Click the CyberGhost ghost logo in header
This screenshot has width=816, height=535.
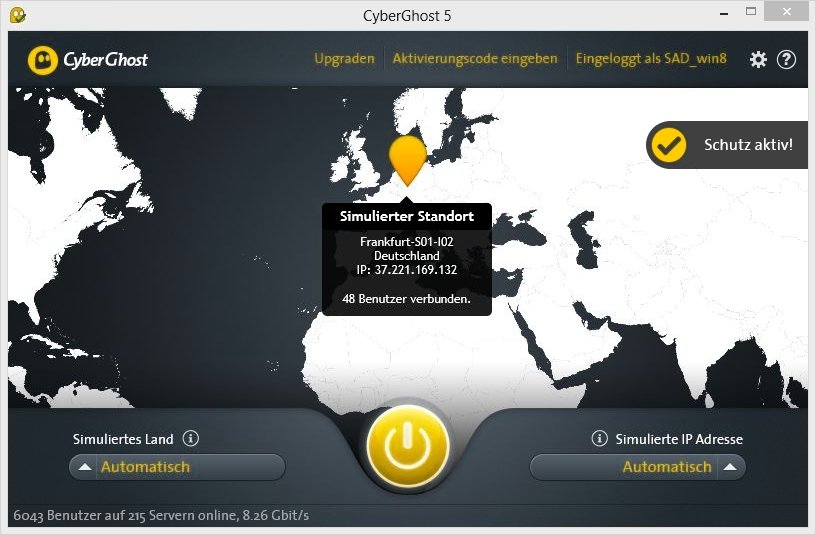[x=42, y=60]
